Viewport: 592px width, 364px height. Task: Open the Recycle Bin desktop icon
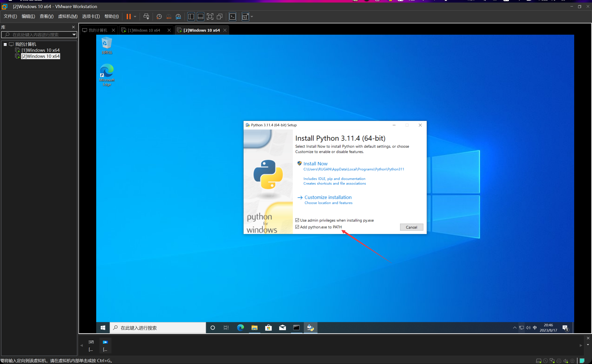click(x=107, y=46)
